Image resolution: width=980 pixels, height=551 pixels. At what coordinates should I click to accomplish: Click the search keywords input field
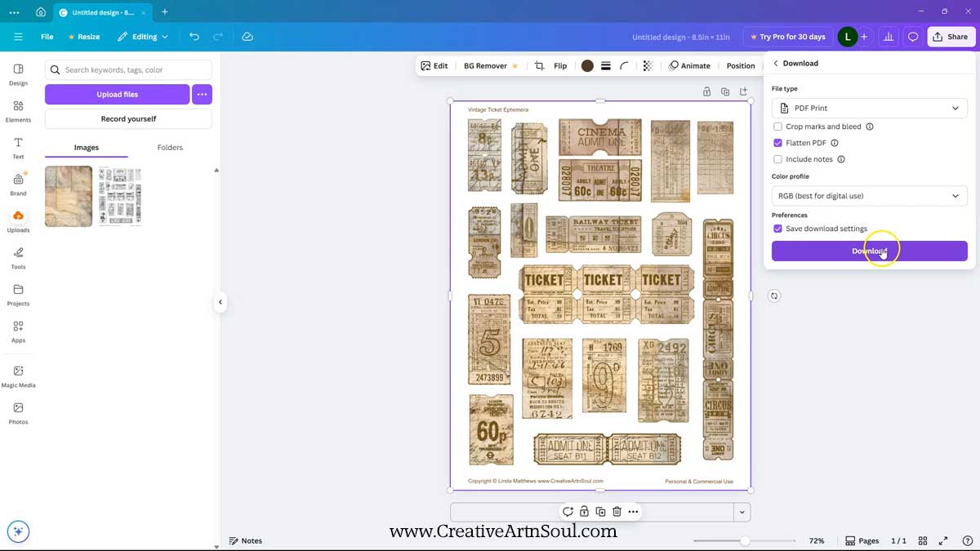(x=128, y=70)
